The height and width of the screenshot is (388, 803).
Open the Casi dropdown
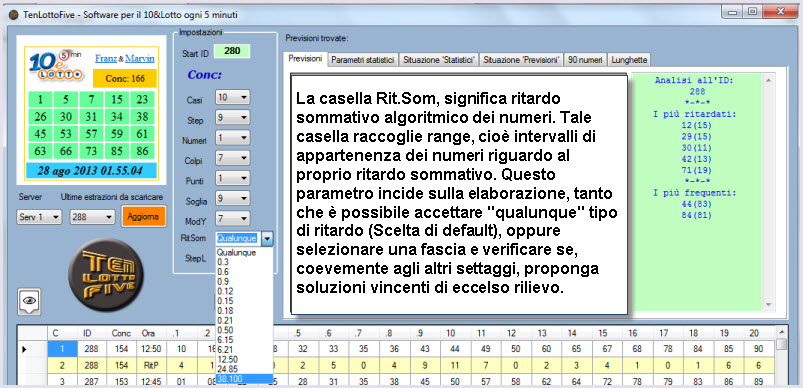(x=233, y=96)
